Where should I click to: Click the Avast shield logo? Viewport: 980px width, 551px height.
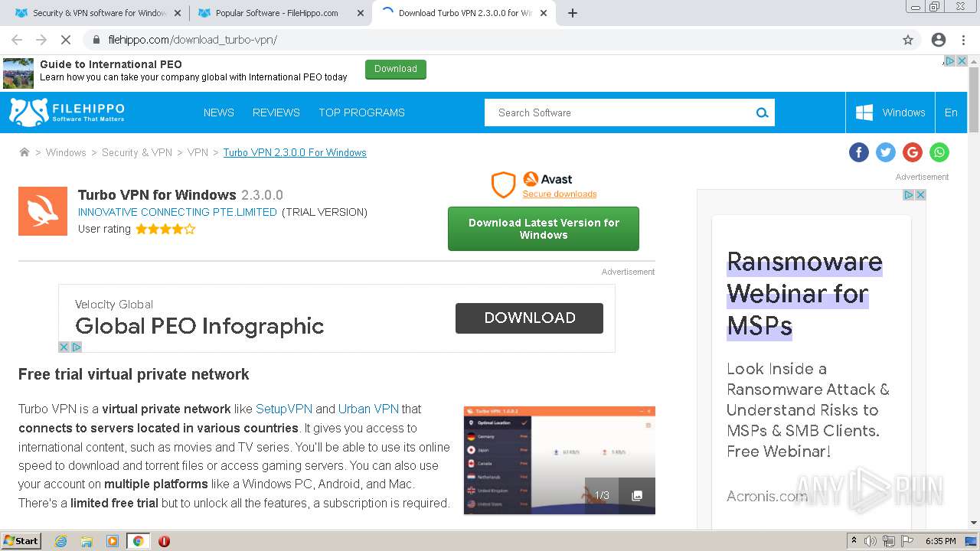click(503, 184)
